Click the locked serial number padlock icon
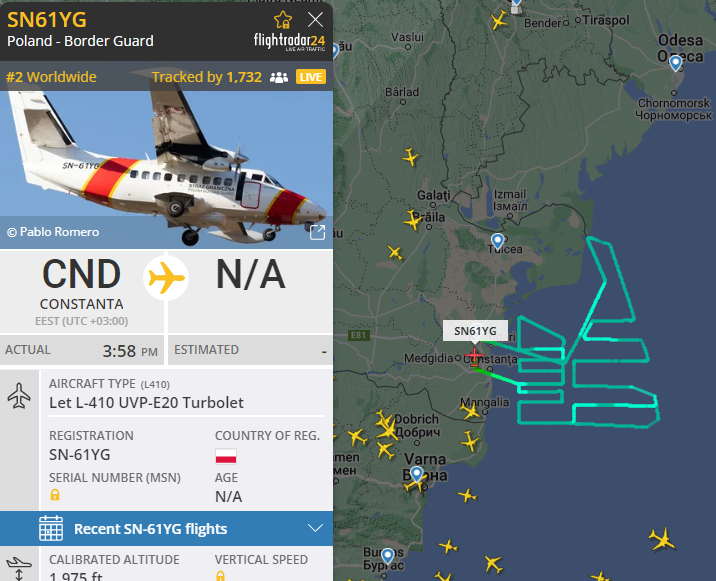This screenshot has width=716, height=581. coord(55,495)
